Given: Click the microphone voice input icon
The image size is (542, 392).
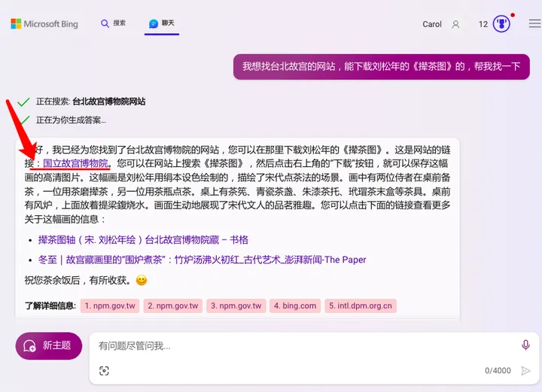Looking at the screenshot, I should coord(525,345).
